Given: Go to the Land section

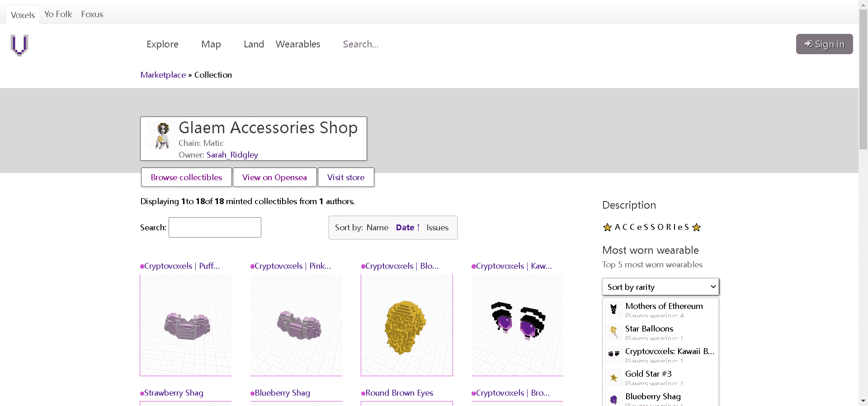Looking at the screenshot, I should pos(254,44).
